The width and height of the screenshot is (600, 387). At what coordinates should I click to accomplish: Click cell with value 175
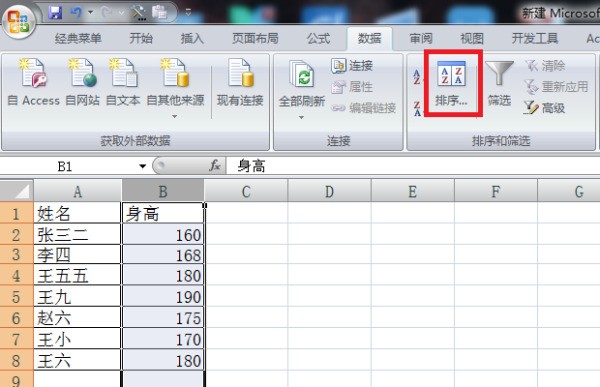(163, 318)
